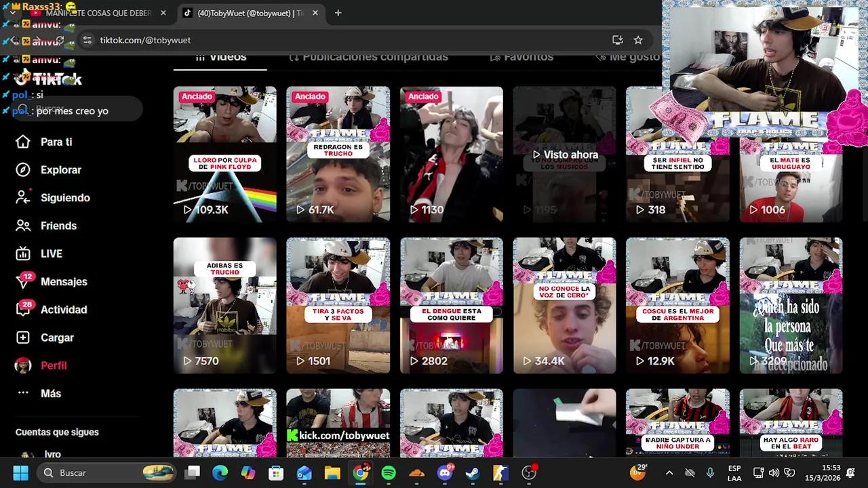Switch to Chrome in taskbar
This screenshot has height=488, width=868.
coord(361,472)
